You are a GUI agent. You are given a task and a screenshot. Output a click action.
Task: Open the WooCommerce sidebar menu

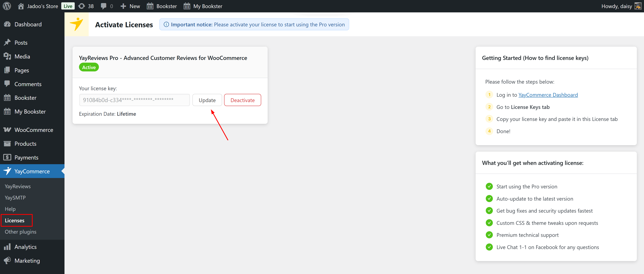pos(34,130)
